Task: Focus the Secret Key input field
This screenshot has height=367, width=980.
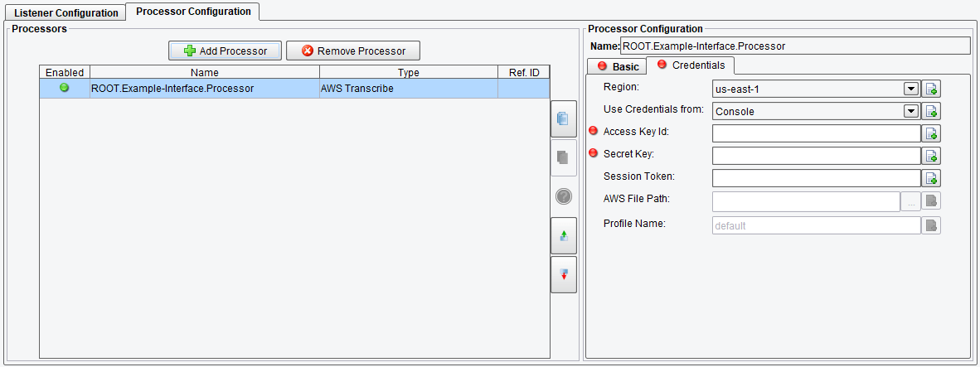Action: pos(816,156)
